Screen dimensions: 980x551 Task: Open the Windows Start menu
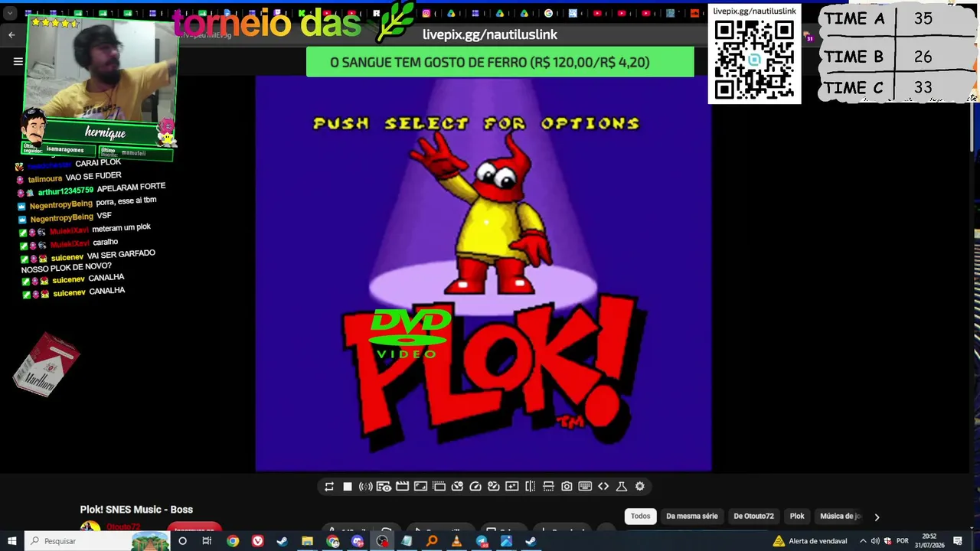(x=11, y=541)
